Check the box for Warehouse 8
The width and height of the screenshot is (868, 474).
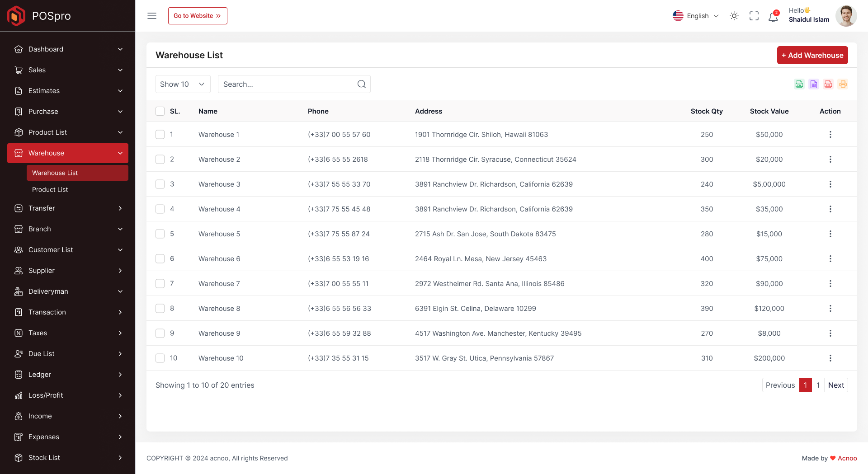coord(160,309)
